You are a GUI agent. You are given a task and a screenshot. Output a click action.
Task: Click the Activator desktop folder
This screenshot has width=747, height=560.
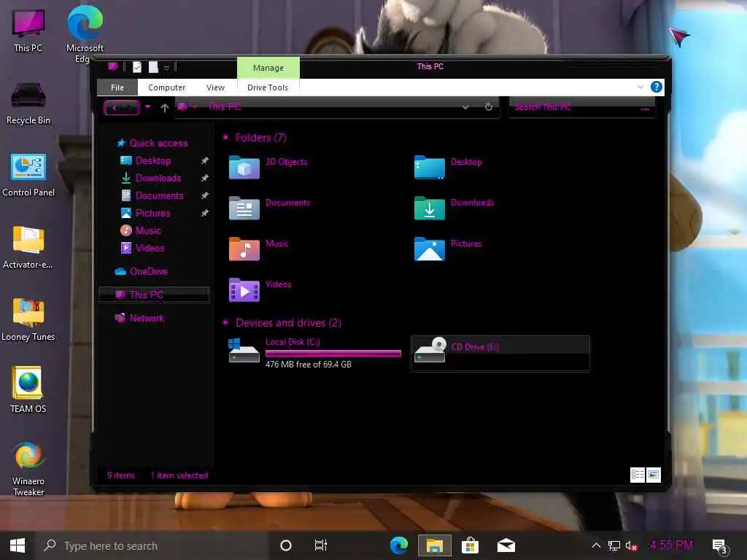[28, 248]
